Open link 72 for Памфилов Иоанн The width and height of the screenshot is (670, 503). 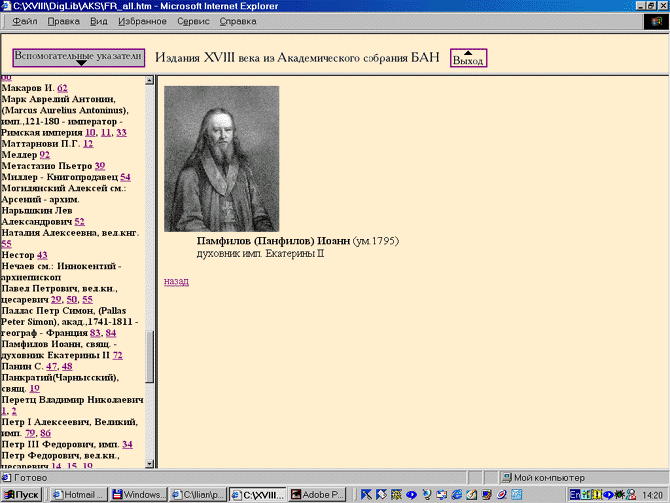pos(117,354)
